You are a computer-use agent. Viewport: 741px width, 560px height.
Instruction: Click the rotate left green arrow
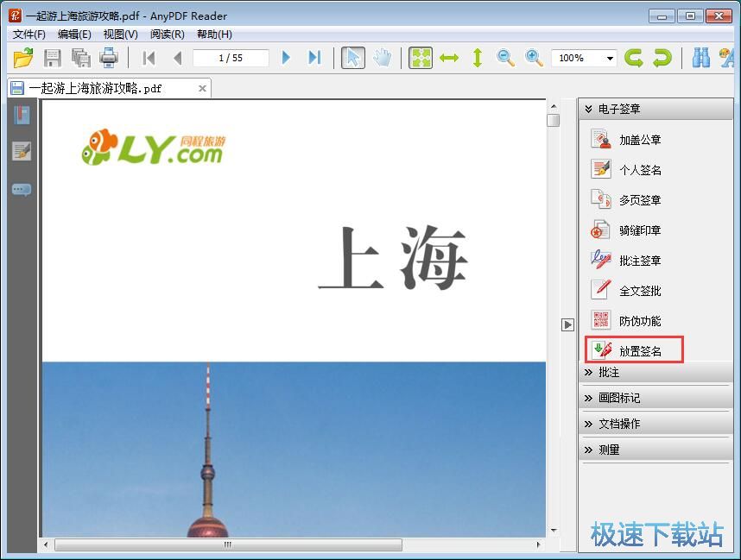(x=635, y=58)
